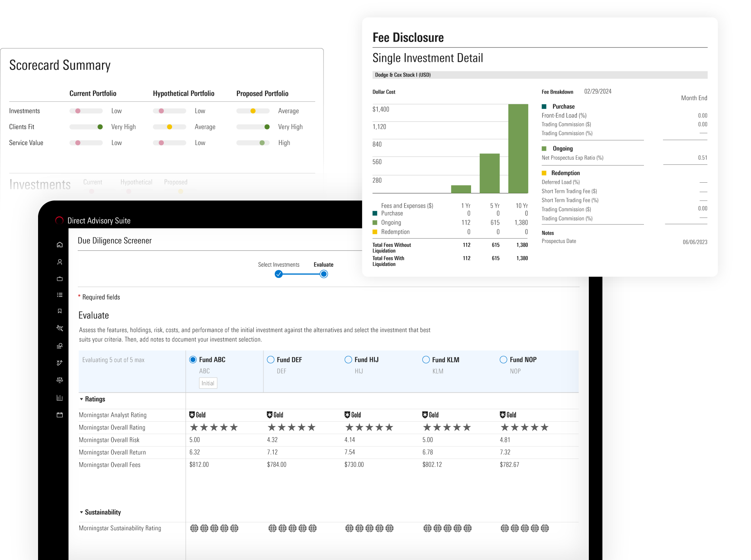Collapse the Ratings section
751x560 pixels.
click(82, 399)
